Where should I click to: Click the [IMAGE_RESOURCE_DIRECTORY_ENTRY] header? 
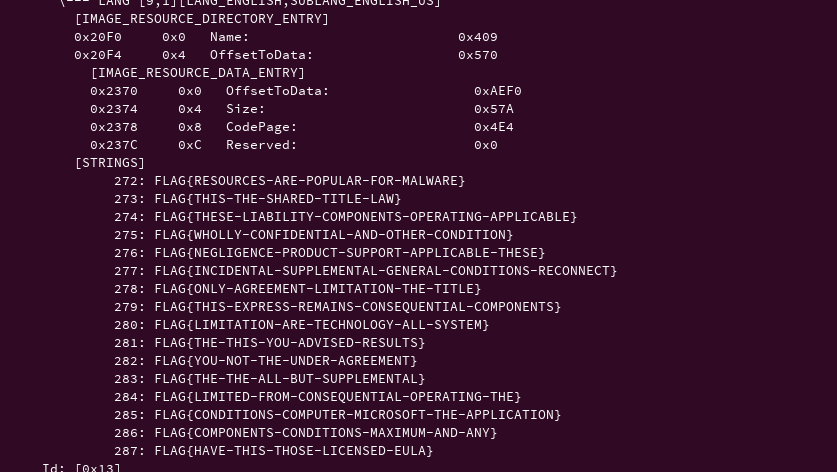click(202, 19)
